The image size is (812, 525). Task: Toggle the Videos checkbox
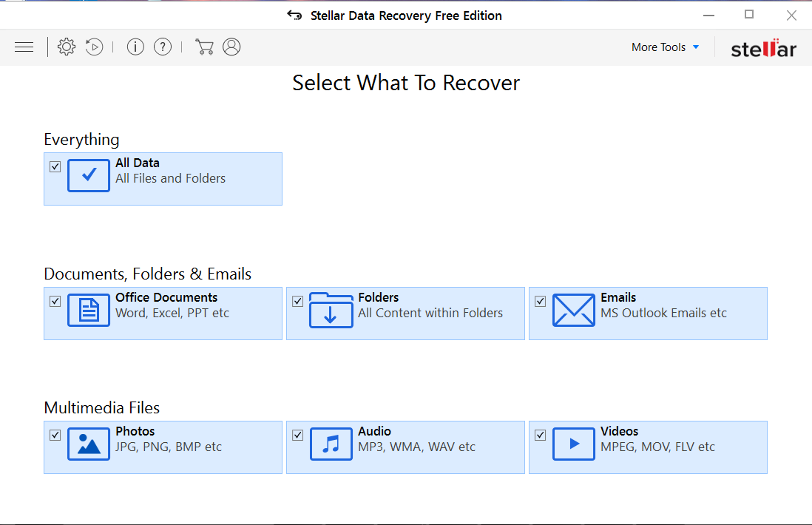540,436
